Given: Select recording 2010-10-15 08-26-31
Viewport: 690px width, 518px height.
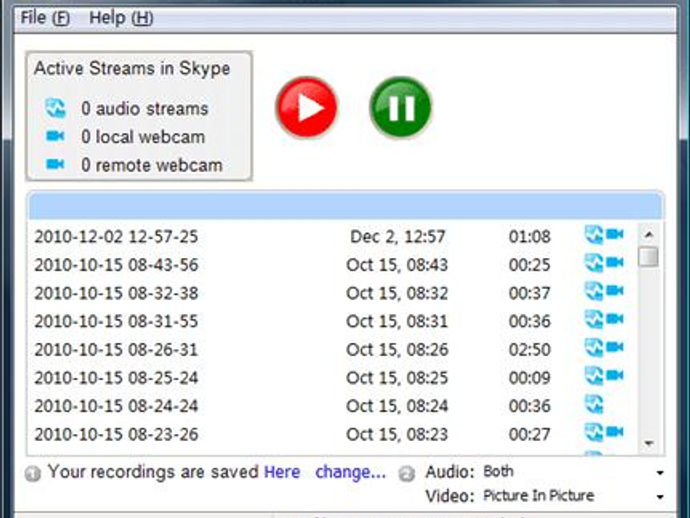Looking at the screenshot, I should [x=334, y=350].
